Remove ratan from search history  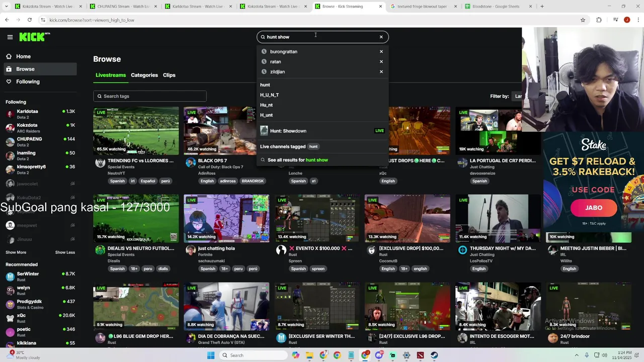tap(381, 61)
